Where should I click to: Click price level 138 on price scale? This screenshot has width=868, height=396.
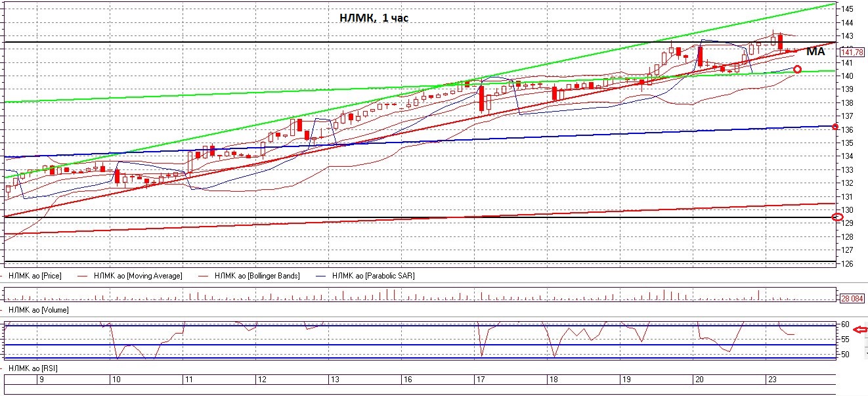(x=846, y=103)
